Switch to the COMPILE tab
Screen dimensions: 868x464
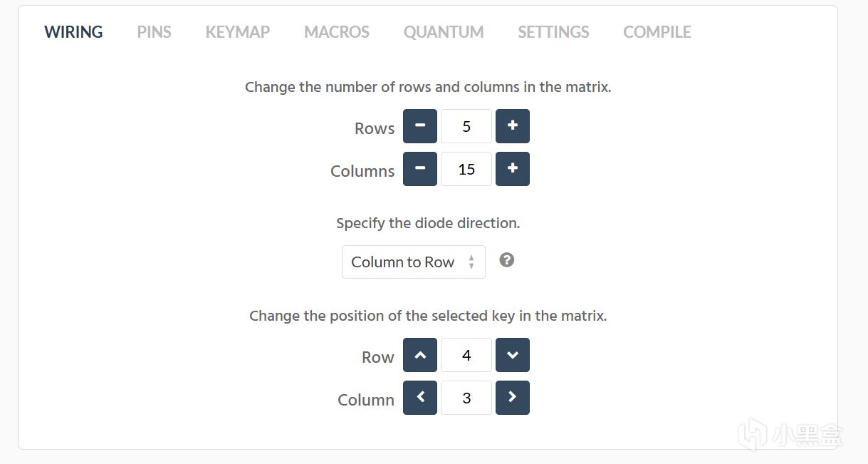coord(657,32)
